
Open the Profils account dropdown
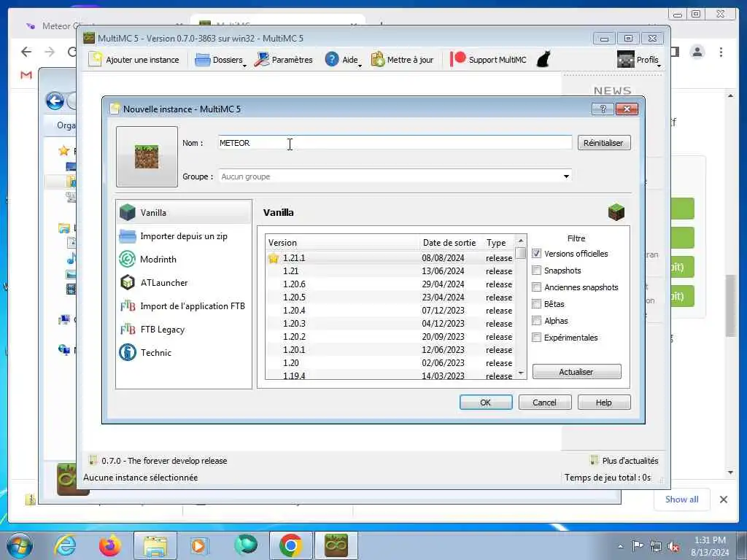639,60
